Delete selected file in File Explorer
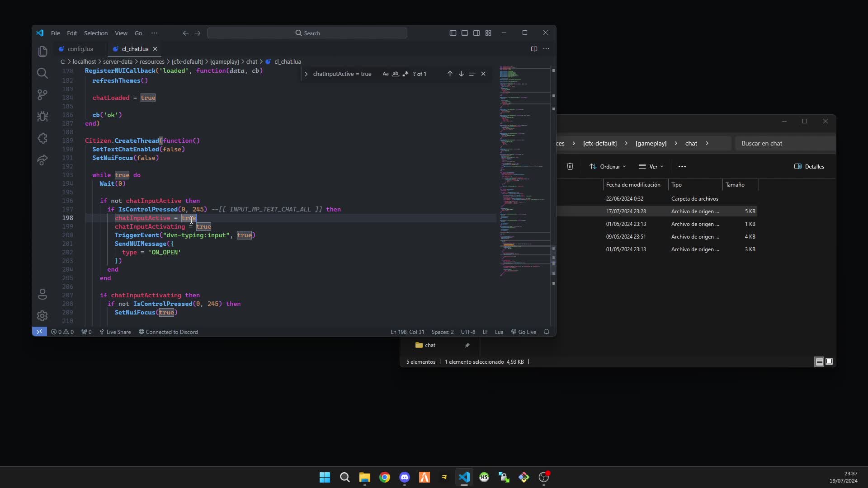 coord(570,166)
